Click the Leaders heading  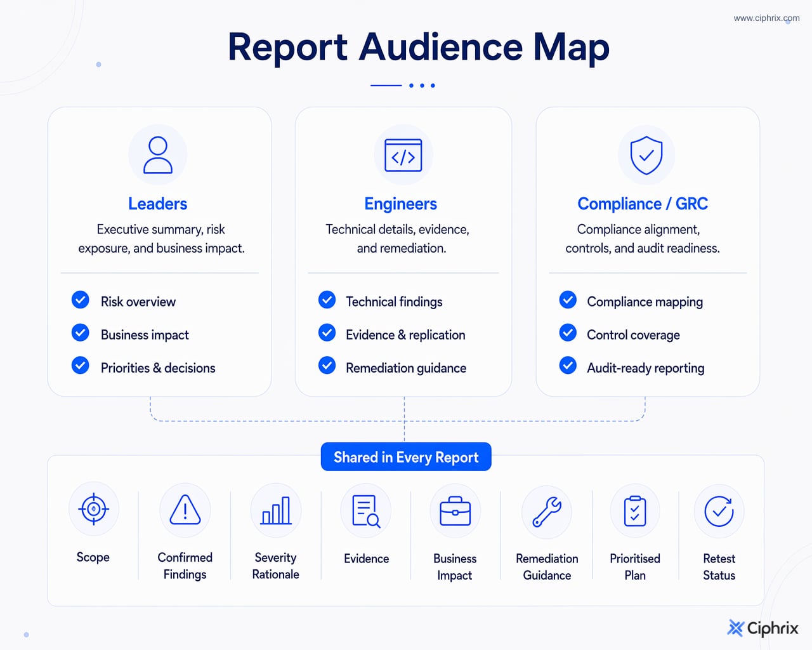(x=158, y=204)
